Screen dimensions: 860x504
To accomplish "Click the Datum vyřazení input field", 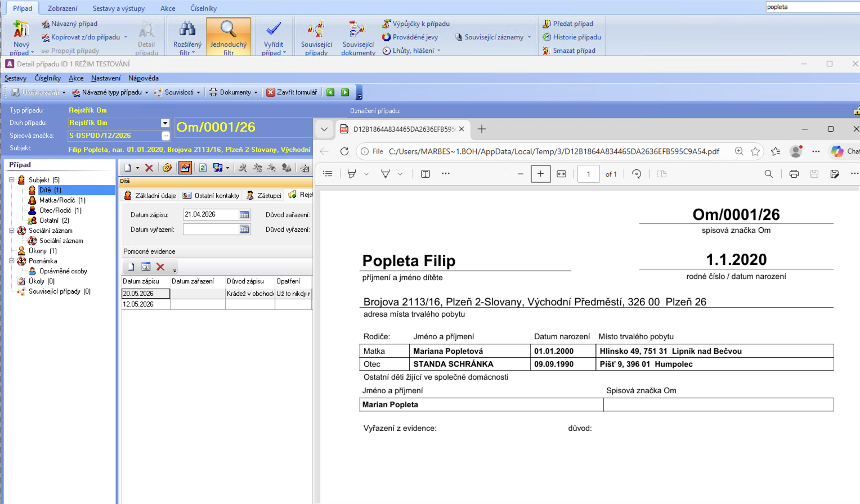I will point(211,229).
